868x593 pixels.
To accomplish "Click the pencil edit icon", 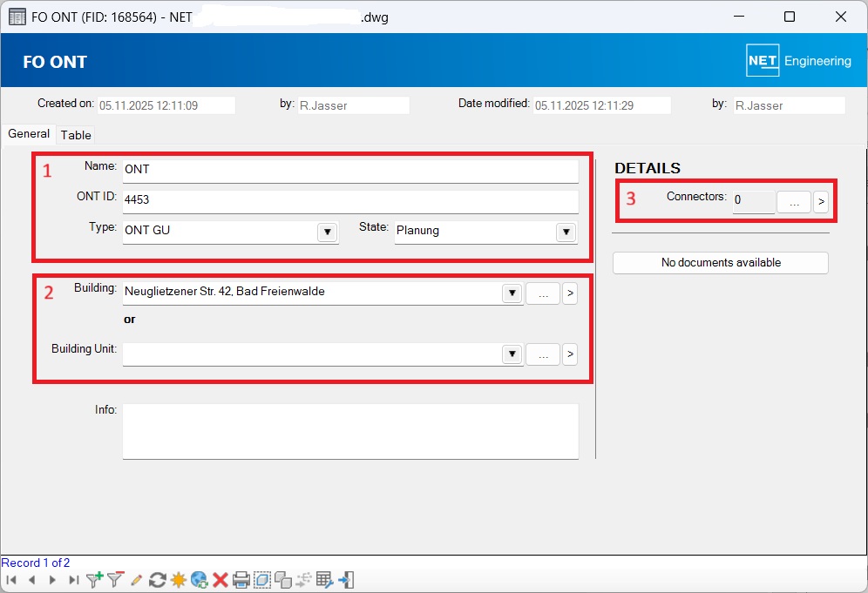I will click(x=136, y=580).
